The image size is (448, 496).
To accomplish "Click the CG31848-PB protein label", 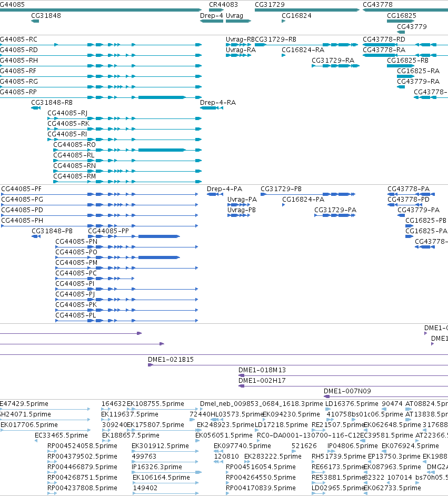I will point(52,231).
